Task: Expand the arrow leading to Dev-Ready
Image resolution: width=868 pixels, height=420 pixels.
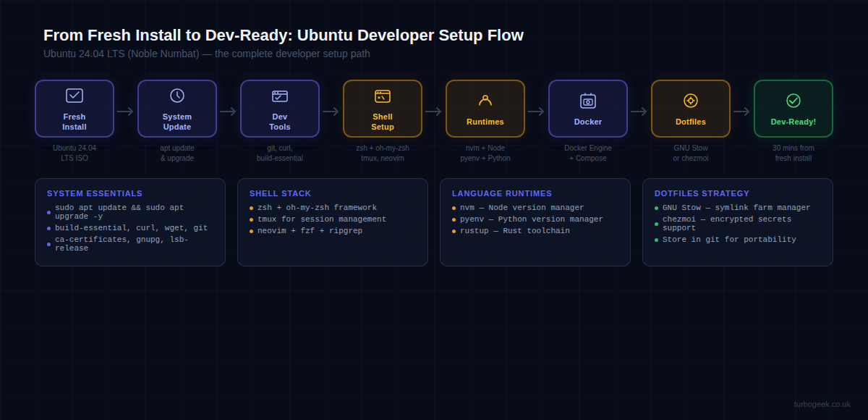Action: pos(741,111)
